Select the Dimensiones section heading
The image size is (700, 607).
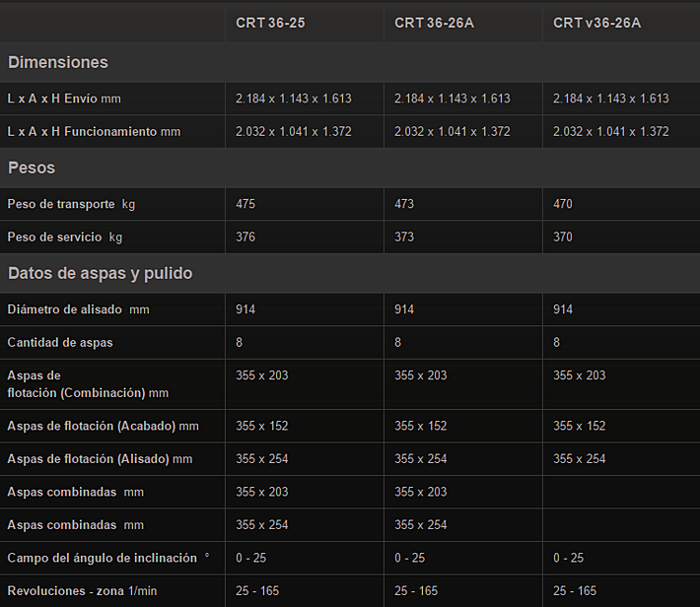pos(58,62)
